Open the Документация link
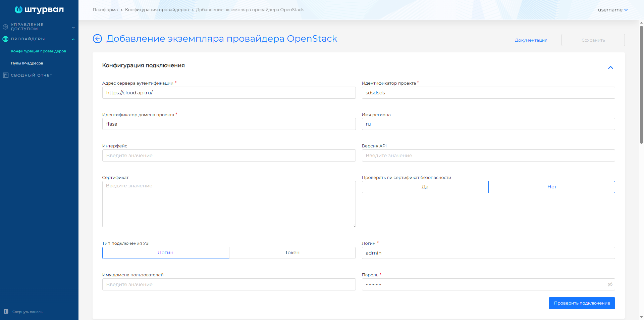This screenshot has width=644, height=320. [531, 40]
